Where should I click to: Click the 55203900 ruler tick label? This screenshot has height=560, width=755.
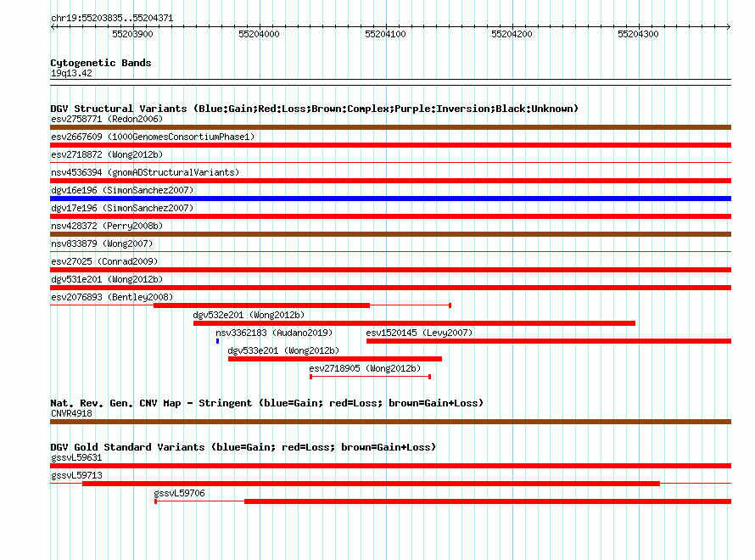[x=132, y=34]
